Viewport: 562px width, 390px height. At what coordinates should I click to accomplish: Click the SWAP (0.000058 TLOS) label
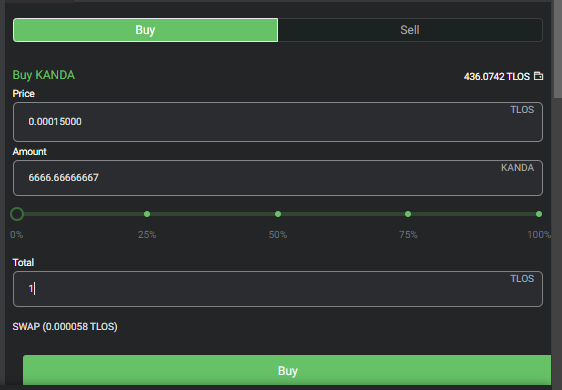65,327
